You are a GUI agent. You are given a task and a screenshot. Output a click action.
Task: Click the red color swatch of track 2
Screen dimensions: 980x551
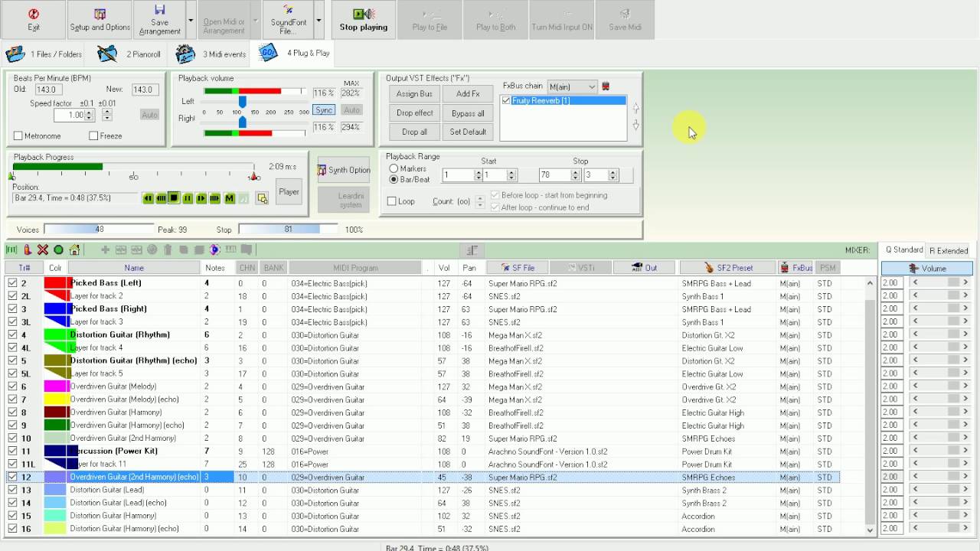pos(56,283)
